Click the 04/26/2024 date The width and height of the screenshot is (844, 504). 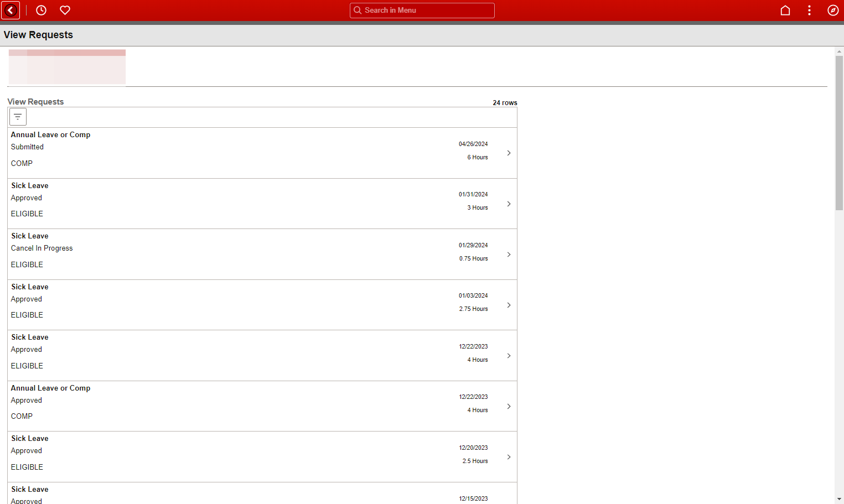tap(473, 144)
